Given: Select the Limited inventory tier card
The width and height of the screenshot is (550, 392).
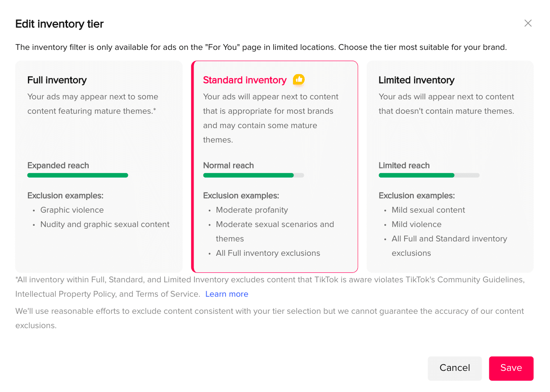Looking at the screenshot, I should tap(450, 166).
